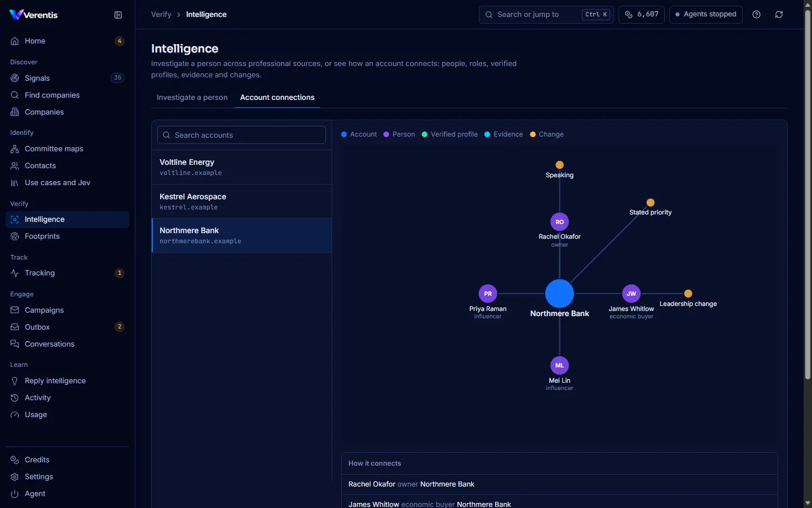Screen dimensions: 812x508
Task: Open Tracking page
Action: 67,273
